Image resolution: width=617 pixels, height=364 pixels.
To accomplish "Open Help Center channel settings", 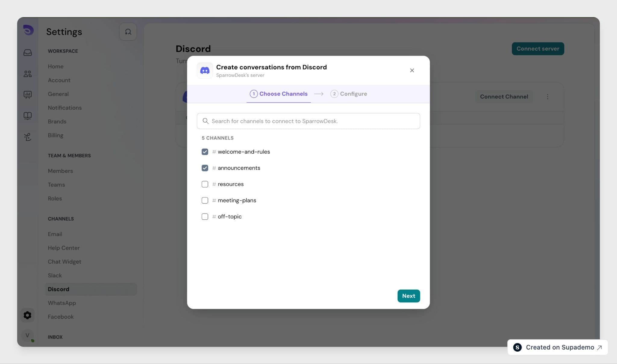I will pos(64,248).
